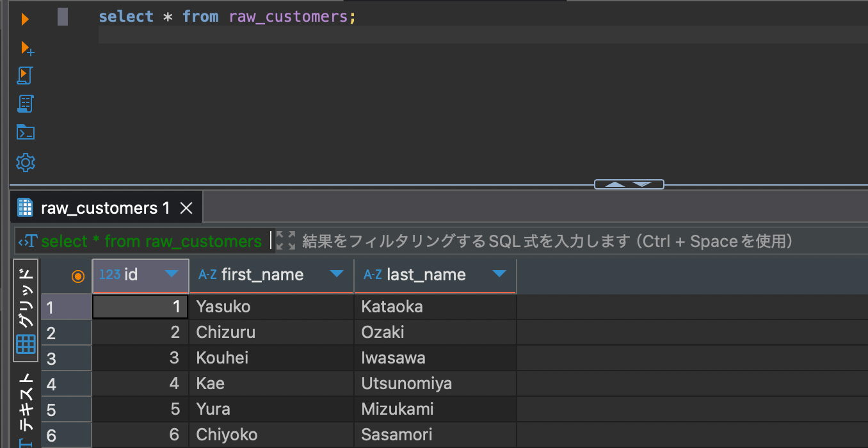Open the last_name column filter dropdown

pos(499,275)
